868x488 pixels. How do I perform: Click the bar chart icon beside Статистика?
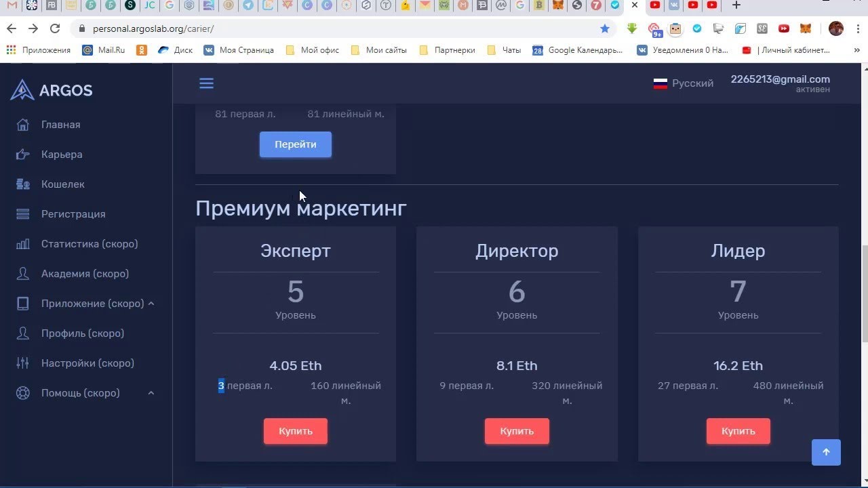point(22,244)
